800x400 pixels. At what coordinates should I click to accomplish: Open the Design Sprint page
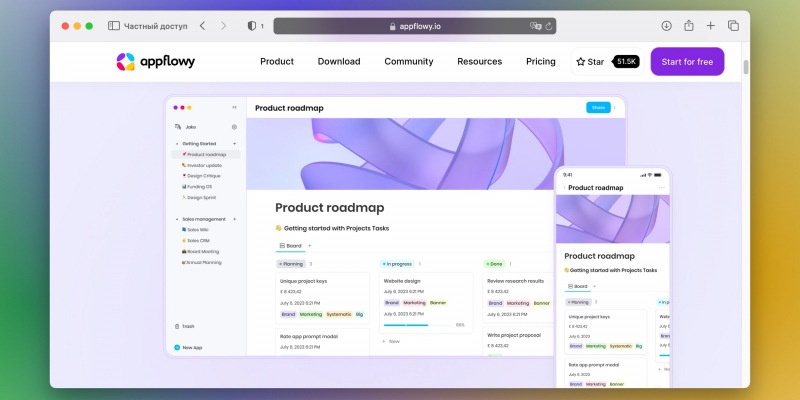[198, 197]
